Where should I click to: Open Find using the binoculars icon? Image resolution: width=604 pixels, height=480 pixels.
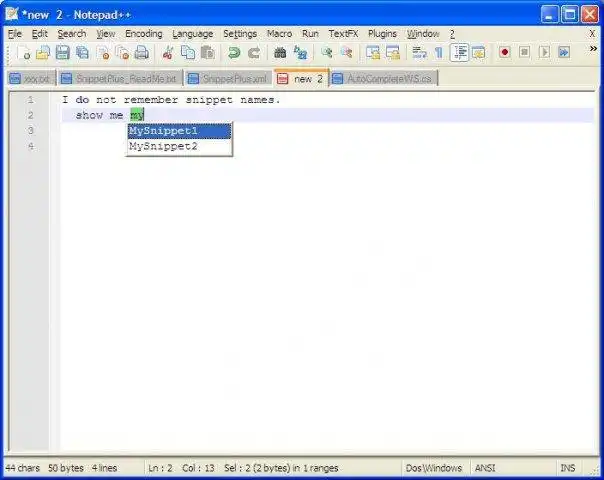pos(280,52)
